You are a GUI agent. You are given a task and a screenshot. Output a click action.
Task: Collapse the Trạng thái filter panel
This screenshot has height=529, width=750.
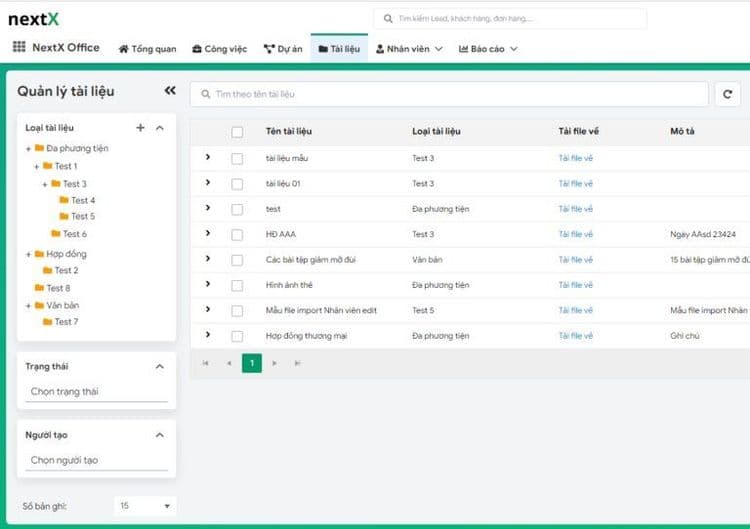pos(160,367)
